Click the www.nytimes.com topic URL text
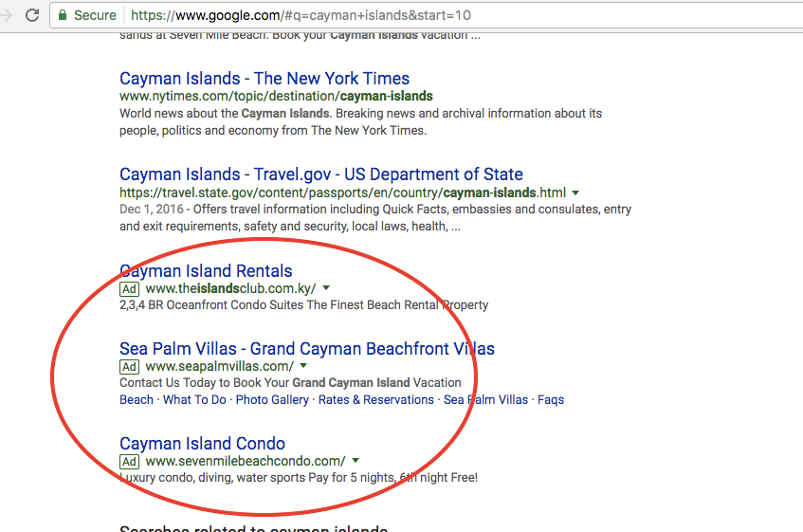This screenshot has width=803, height=532. (x=276, y=97)
